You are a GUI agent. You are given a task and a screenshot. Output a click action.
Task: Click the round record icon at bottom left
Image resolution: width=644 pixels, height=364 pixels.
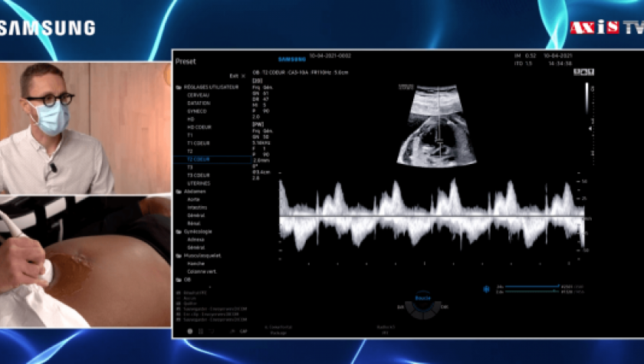pyautogui.click(x=190, y=331)
